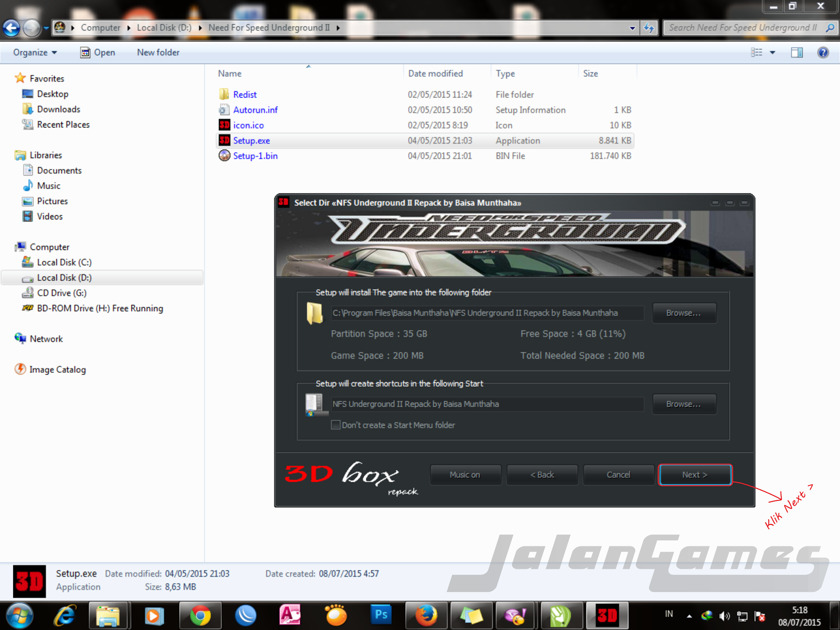The height and width of the screenshot is (630, 840).
Task: Browse for the Start Menu shortcut folder
Action: (684, 404)
